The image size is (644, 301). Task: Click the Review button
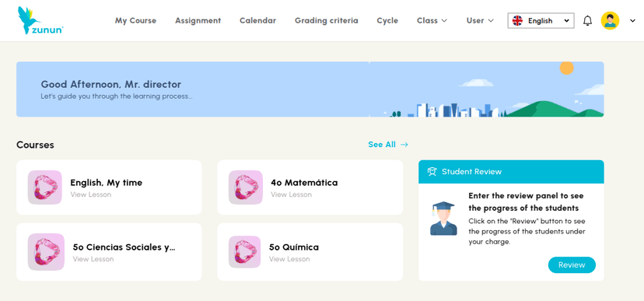pyautogui.click(x=572, y=265)
